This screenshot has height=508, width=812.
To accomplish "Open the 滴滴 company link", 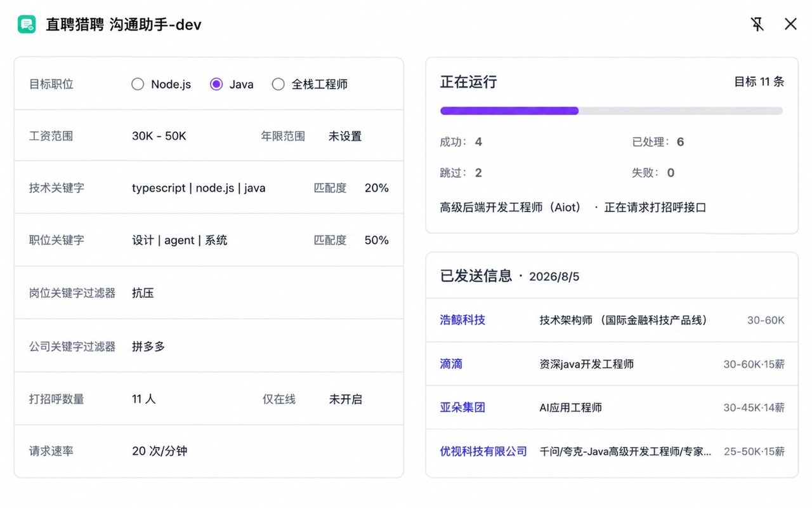I will pyautogui.click(x=451, y=364).
